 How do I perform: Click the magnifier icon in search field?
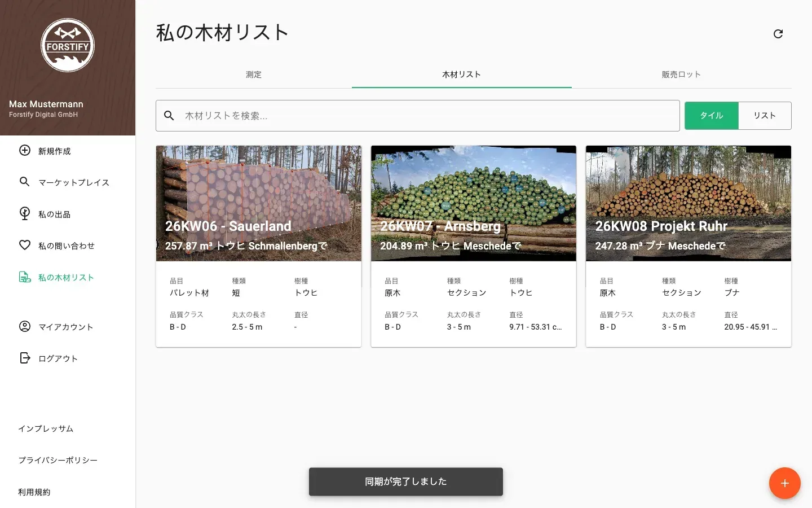click(x=169, y=116)
